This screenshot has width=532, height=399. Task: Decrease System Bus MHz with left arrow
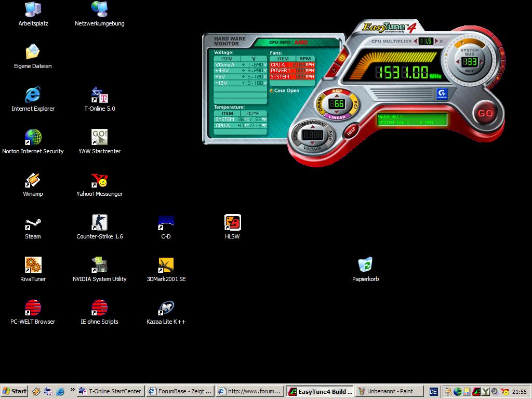pyautogui.click(x=458, y=62)
